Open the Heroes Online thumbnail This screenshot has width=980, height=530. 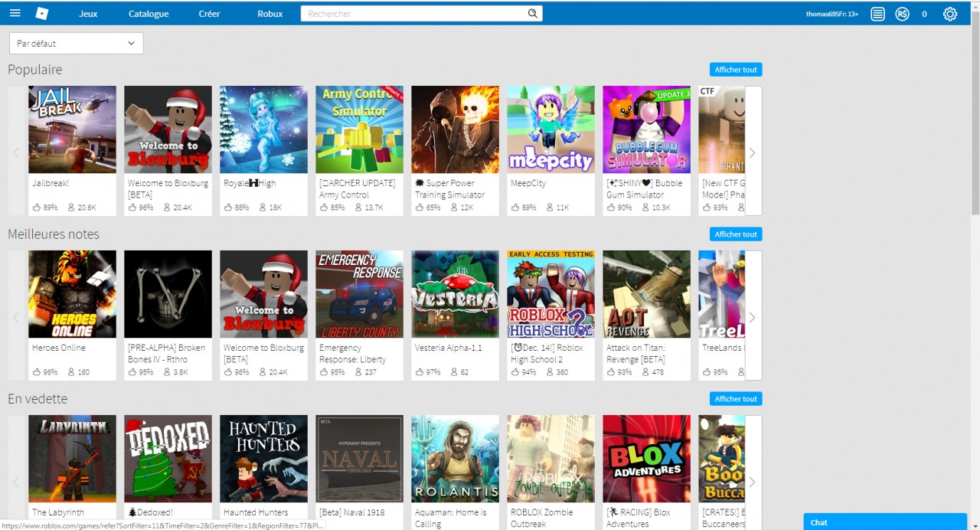click(72, 294)
